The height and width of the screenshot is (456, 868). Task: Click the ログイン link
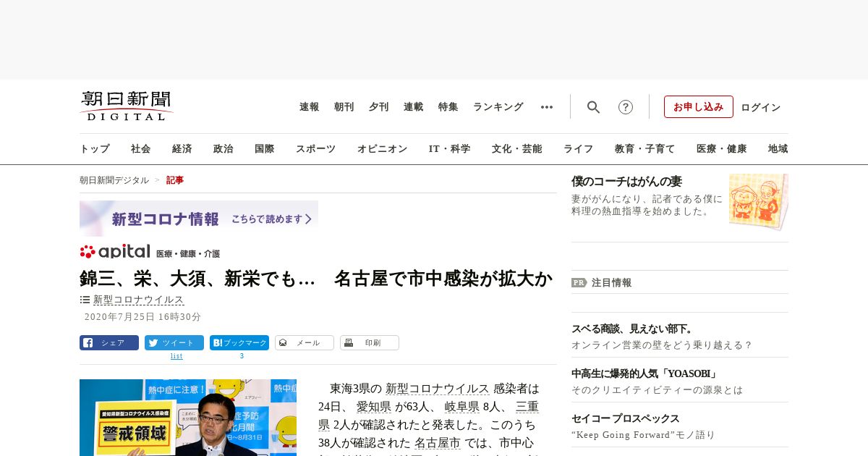tap(761, 107)
